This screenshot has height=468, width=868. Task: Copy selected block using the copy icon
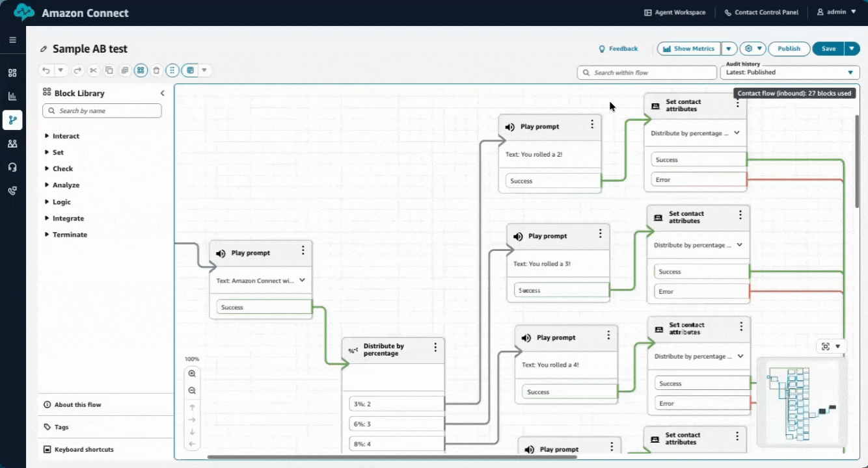click(109, 70)
